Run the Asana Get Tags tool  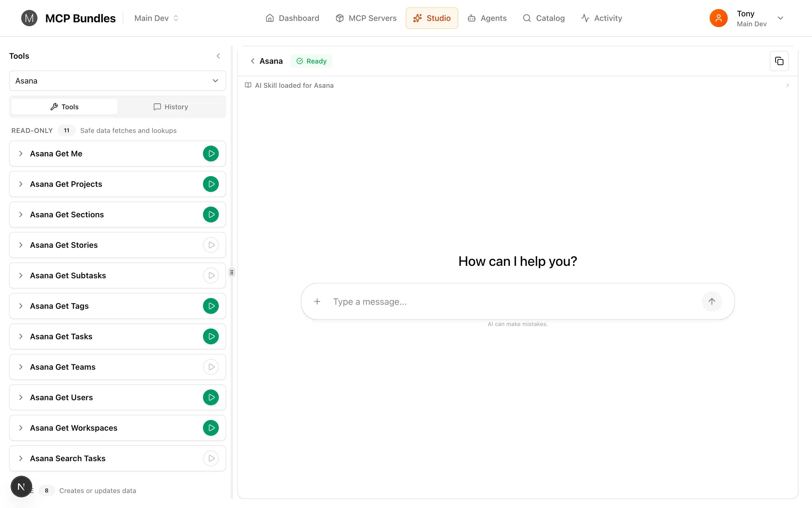[211, 306]
